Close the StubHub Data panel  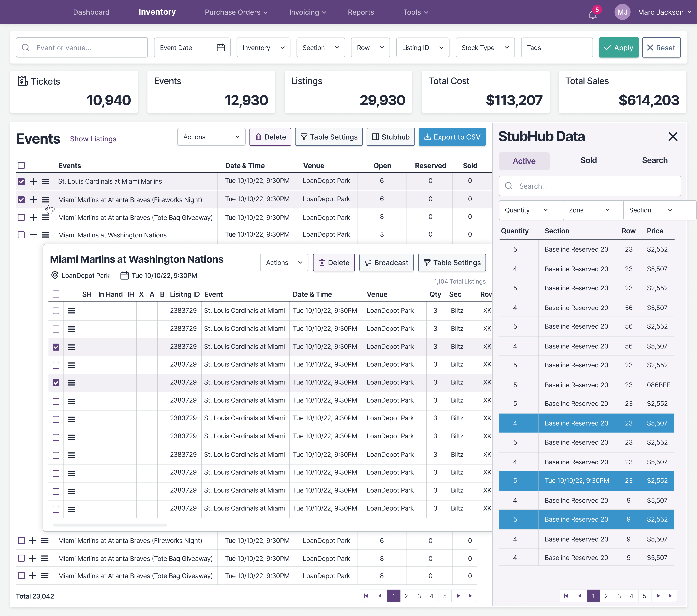click(672, 137)
